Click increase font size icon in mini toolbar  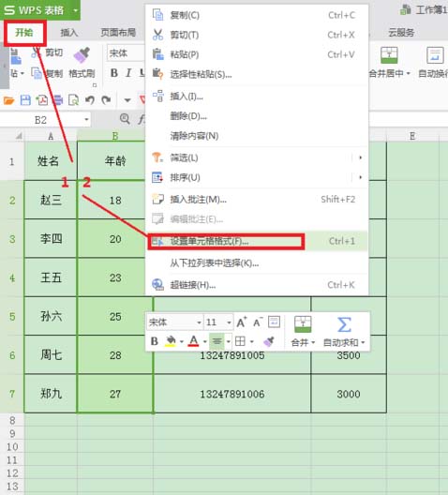point(242,322)
